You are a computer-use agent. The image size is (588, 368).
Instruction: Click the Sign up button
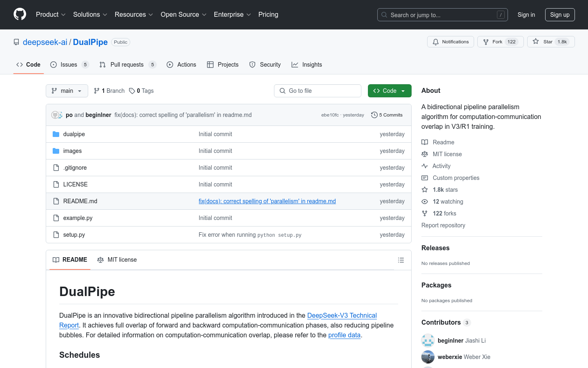[x=560, y=15]
